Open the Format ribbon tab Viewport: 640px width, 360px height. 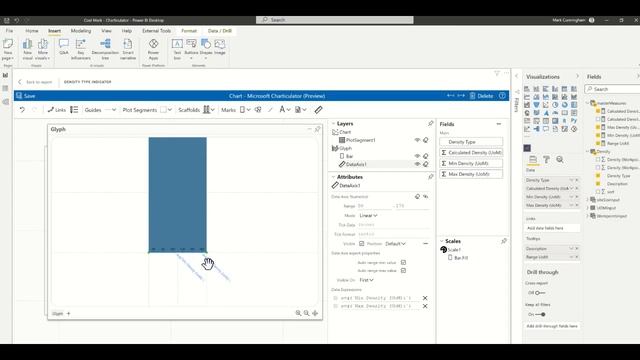tap(189, 31)
